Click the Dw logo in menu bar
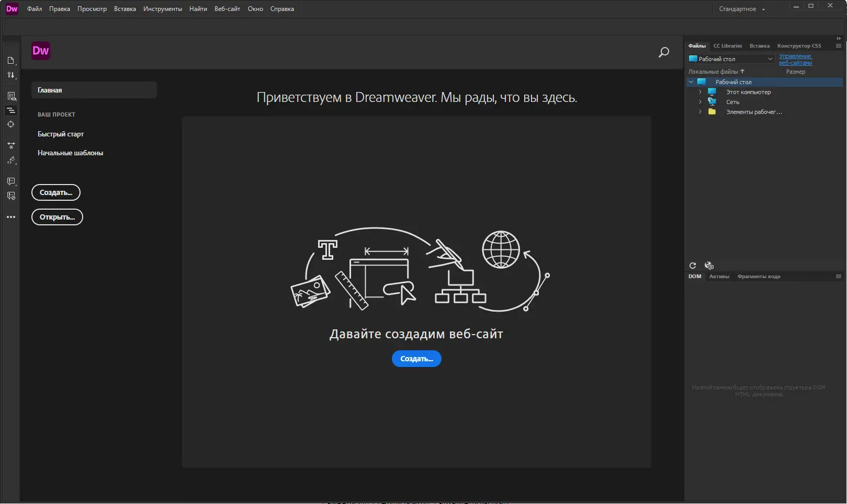Viewport: 847px width, 504px height. 12,9
